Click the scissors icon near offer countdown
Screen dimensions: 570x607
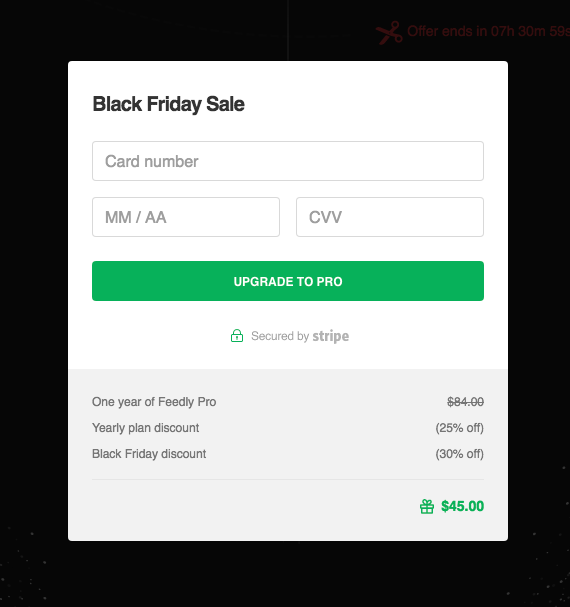point(390,33)
